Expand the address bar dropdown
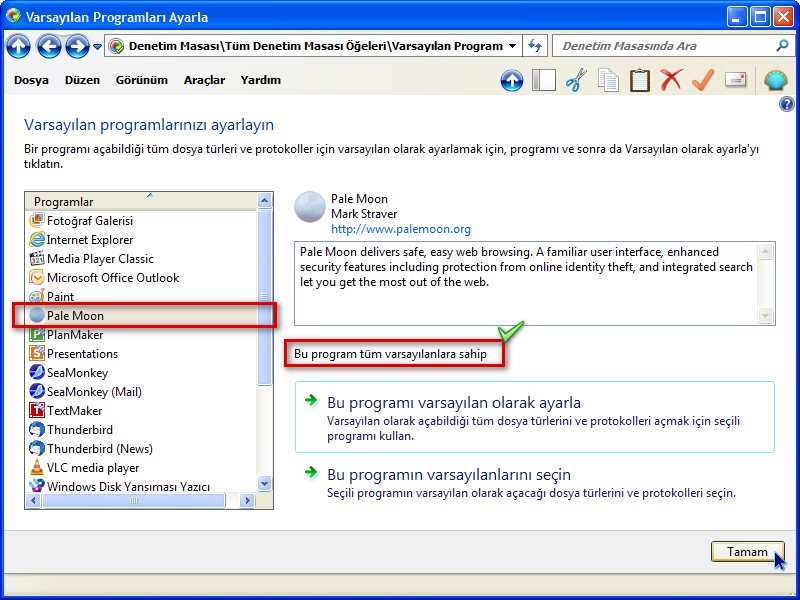 tap(512, 46)
